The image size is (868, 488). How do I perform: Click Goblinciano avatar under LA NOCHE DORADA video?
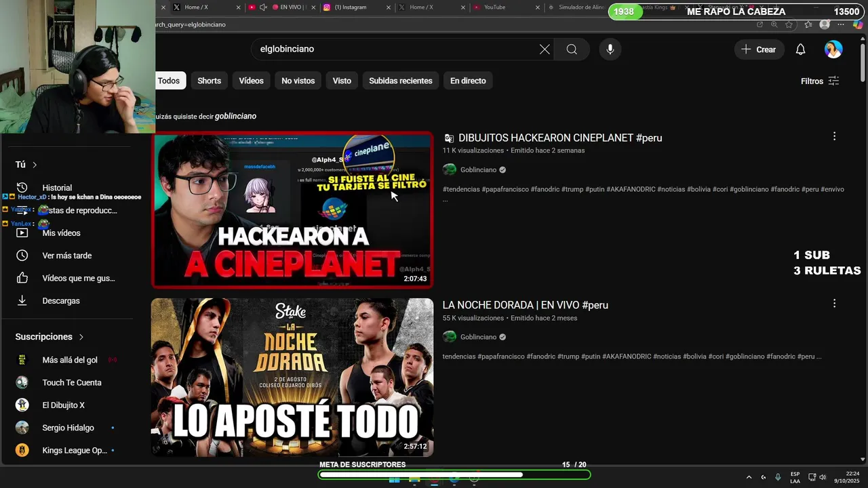click(450, 337)
